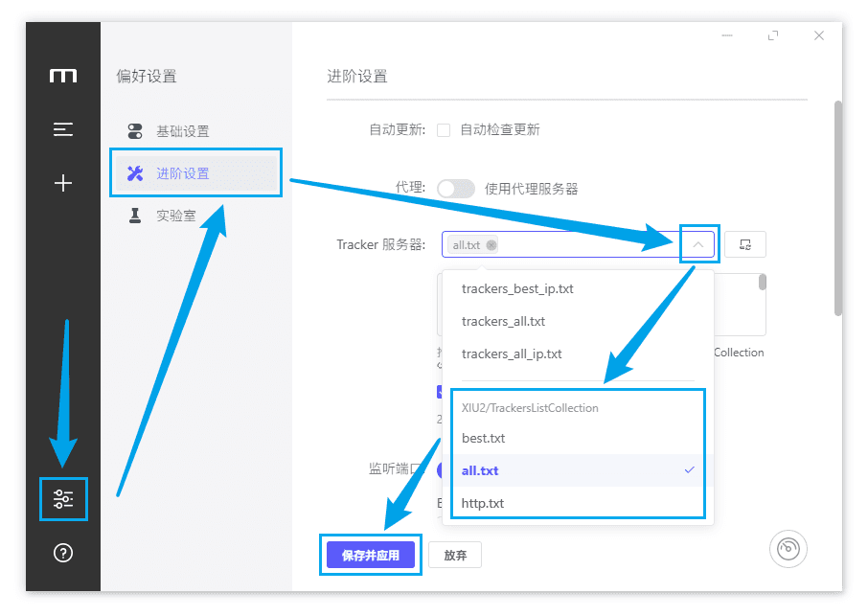Click the help question mark icon
The image size is (868, 616).
click(x=62, y=553)
